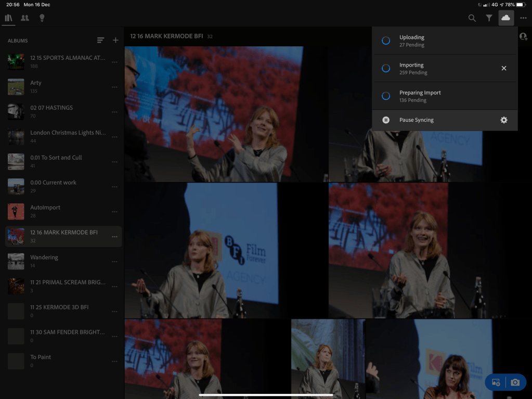This screenshot has height=399, width=532.
Task: Cancel the Importing task
Action: (x=503, y=68)
